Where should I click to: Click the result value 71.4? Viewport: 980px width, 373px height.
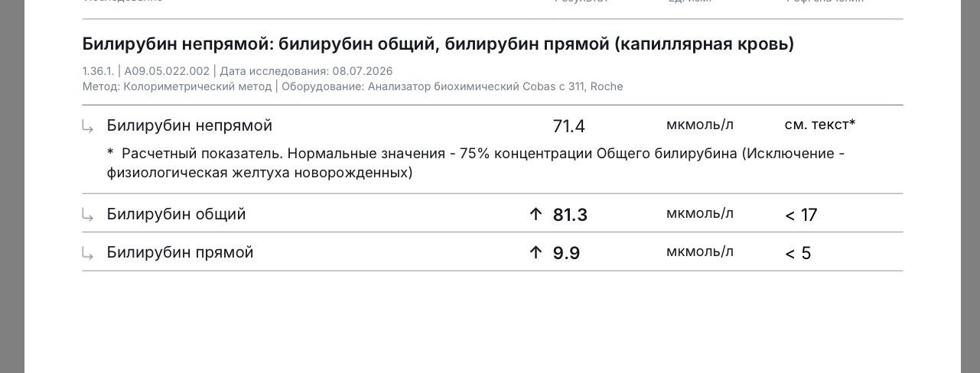coord(568,126)
